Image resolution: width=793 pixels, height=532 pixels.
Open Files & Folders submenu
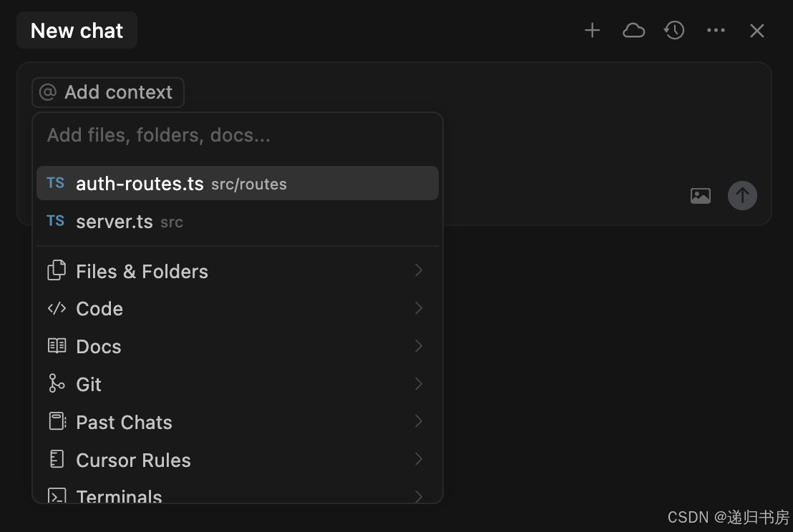(x=237, y=271)
